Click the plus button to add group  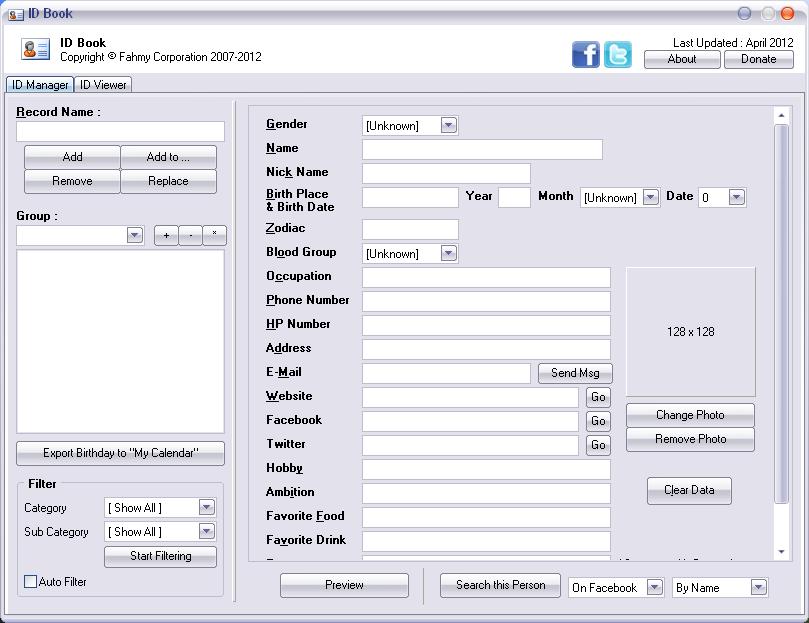pos(166,236)
